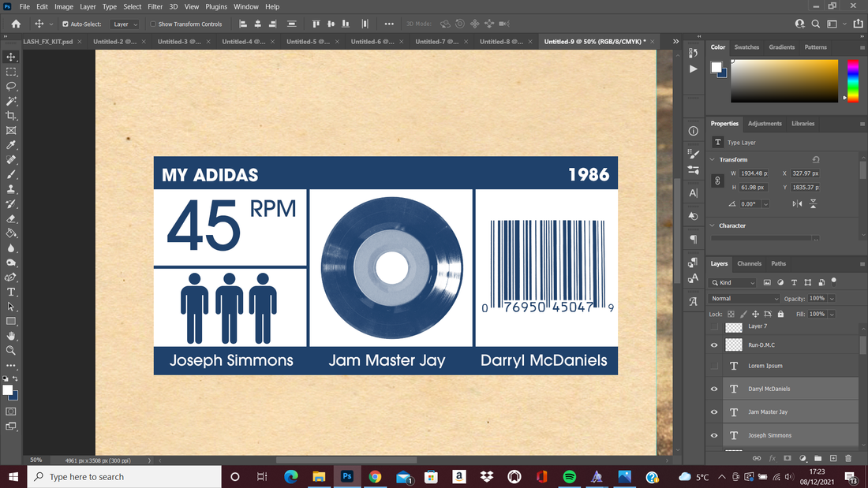
Task: Hide the Darryl McDaniels layer
Action: pos(714,389)
